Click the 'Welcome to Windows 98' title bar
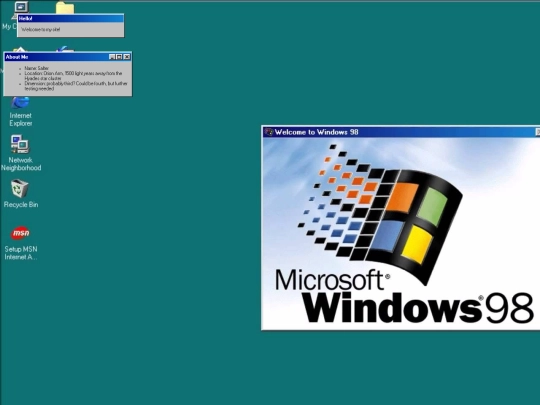The width and height of the screenshot is (540, 405). [x=401, y=132]
